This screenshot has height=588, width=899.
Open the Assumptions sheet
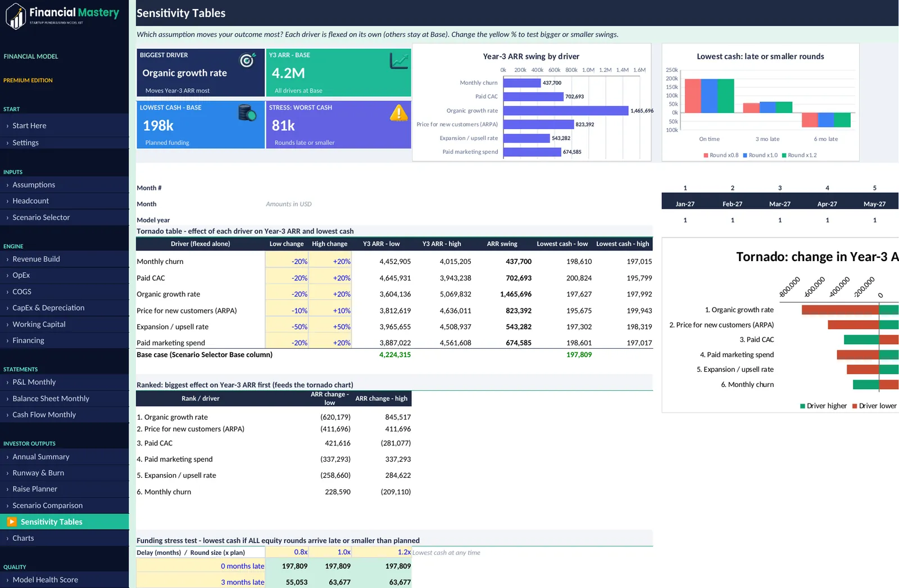point(65,185)
